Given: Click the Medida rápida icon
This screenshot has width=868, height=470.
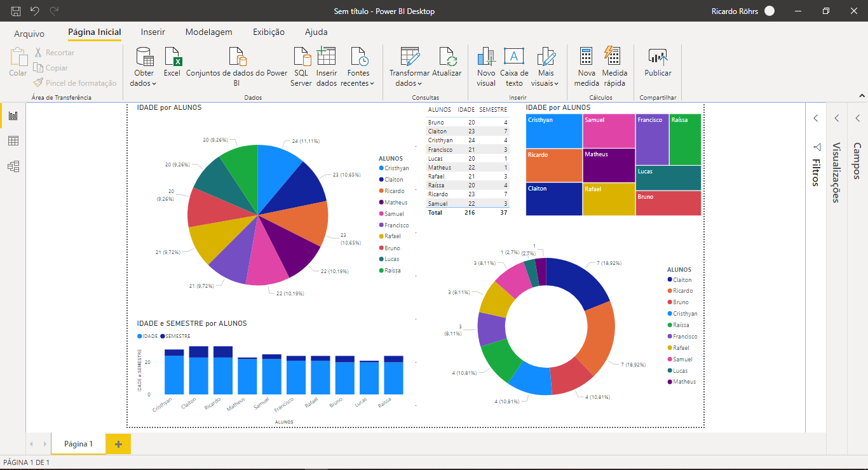Looking at the screenshot, I should click(614, 58).
